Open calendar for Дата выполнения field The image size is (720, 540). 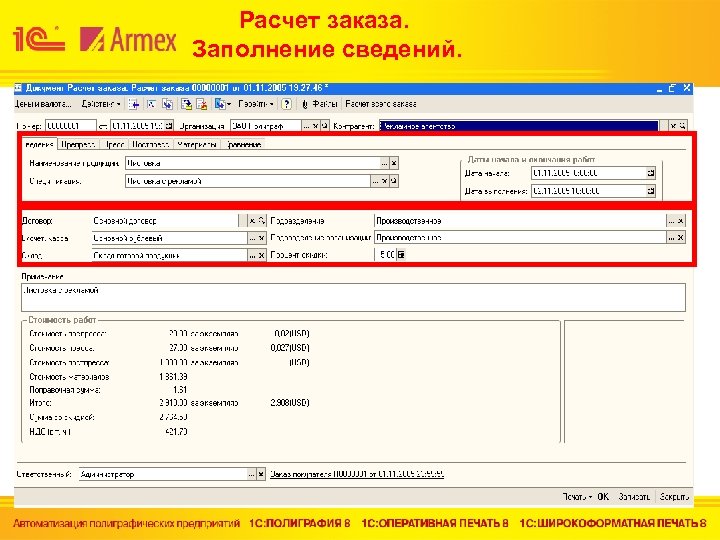(651, 191)
